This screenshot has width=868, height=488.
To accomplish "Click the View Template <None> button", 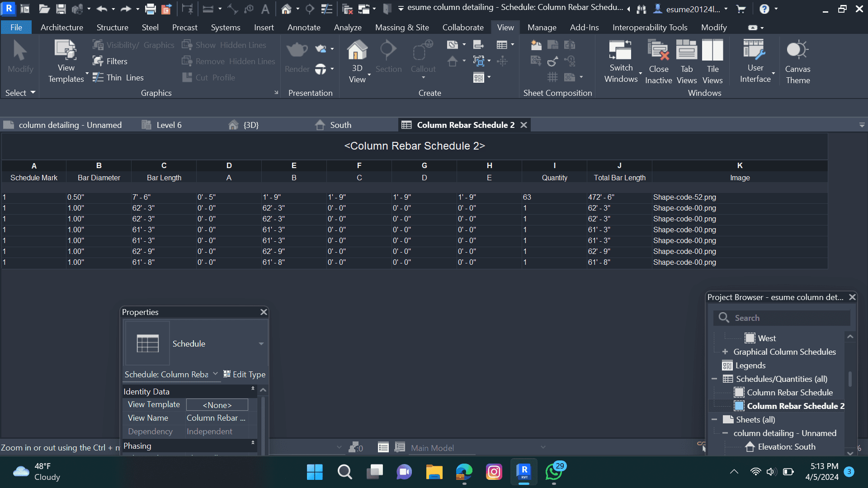I will (217, 405).
